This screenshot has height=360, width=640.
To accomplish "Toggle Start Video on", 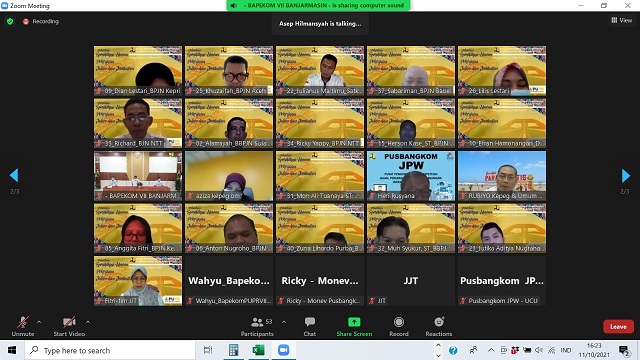I will point(69,327).
